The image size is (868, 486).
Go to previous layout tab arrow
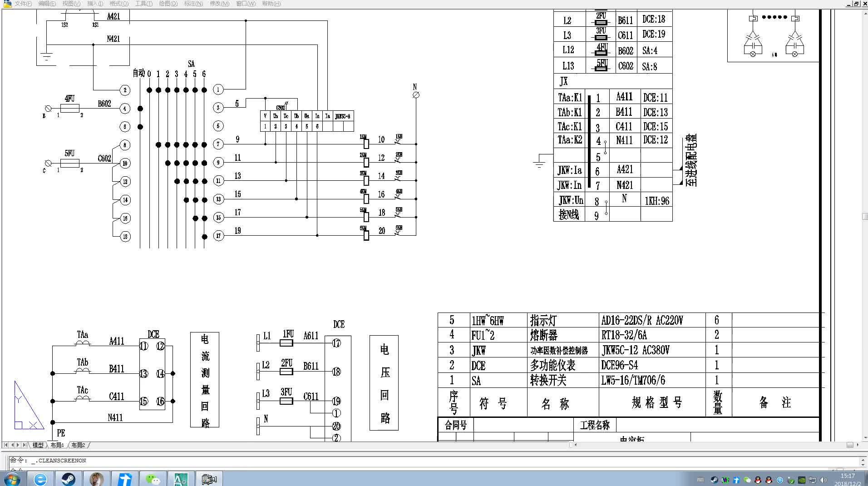12,445
